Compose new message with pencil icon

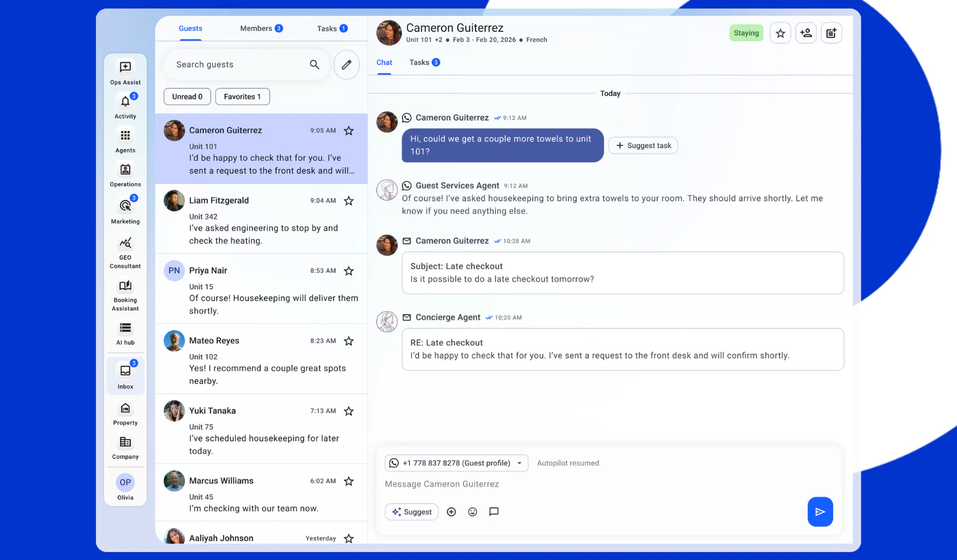[x=347, y=65]
